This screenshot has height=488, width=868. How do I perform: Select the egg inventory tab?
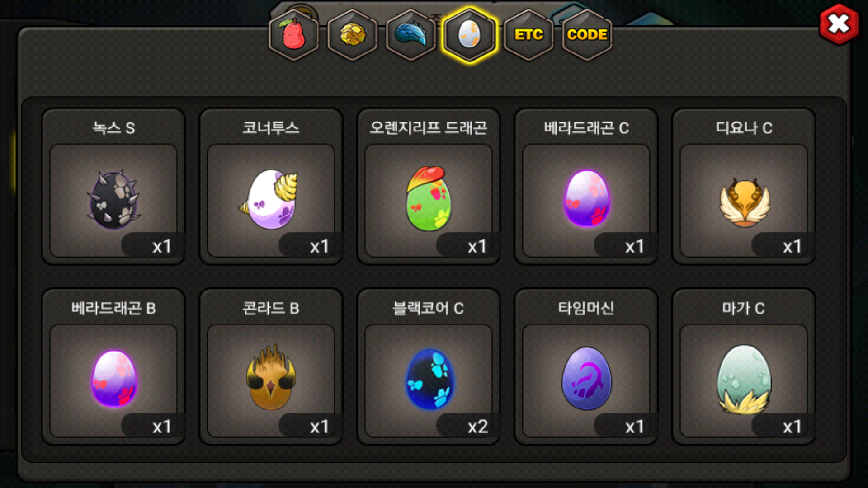(470, 34)
